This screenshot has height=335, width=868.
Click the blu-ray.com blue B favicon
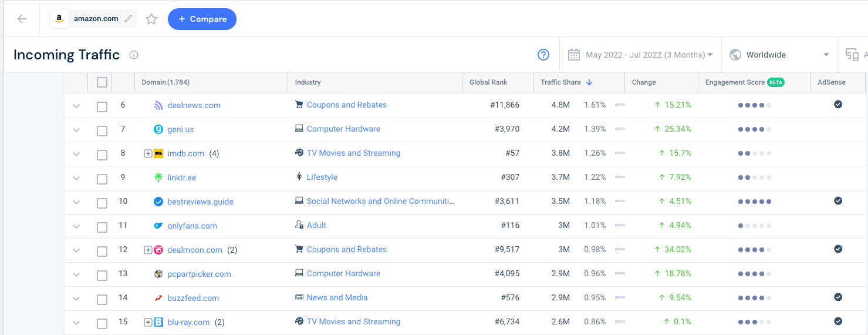pyautogui.click(x=158, y=322)
